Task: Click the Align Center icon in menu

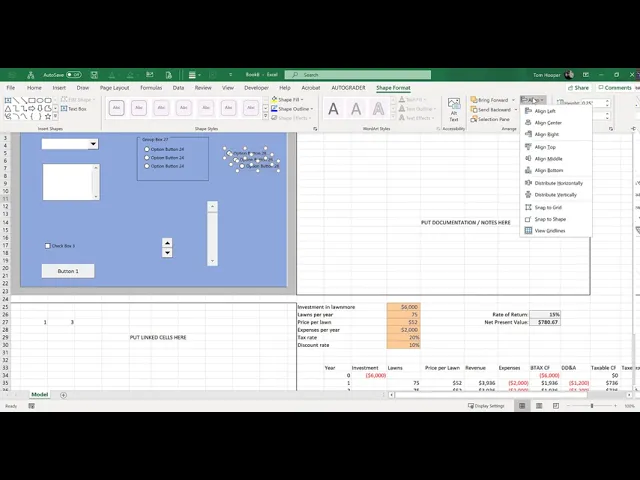Action: tap(528, 122)
